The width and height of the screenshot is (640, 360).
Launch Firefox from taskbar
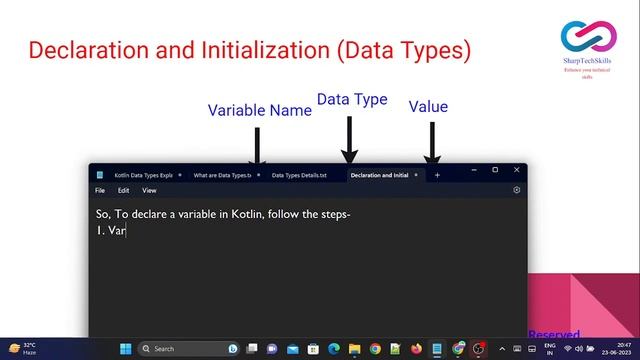tap(416, 349)
